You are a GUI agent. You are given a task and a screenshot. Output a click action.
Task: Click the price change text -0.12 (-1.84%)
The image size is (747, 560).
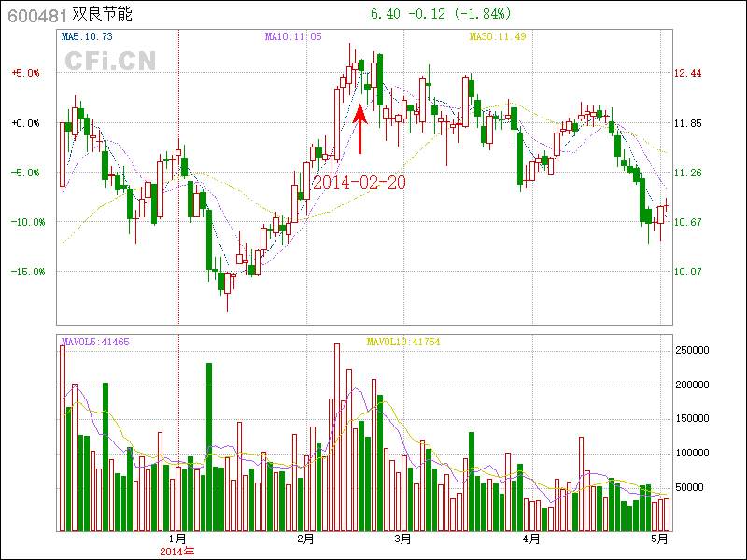458,14
